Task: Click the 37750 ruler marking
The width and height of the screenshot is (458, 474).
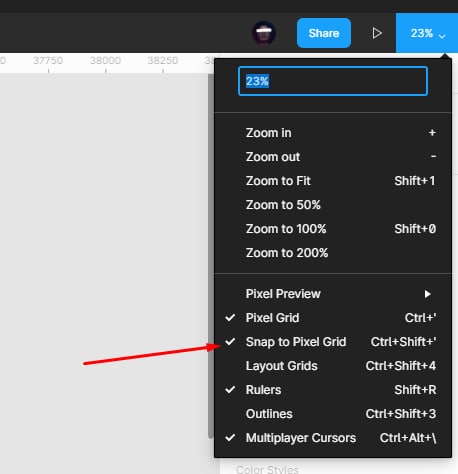Action: pyautogui.click(x=48, y=61)
